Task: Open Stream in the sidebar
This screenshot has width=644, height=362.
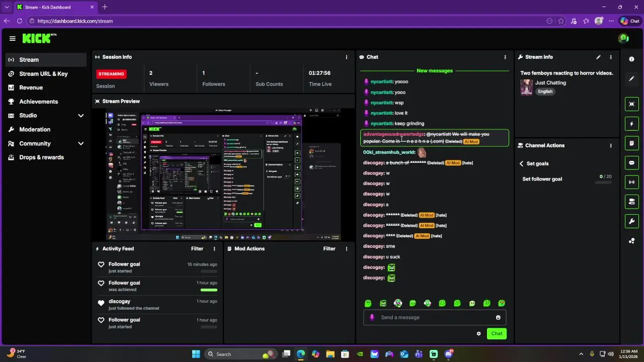Action: (46, 60)
